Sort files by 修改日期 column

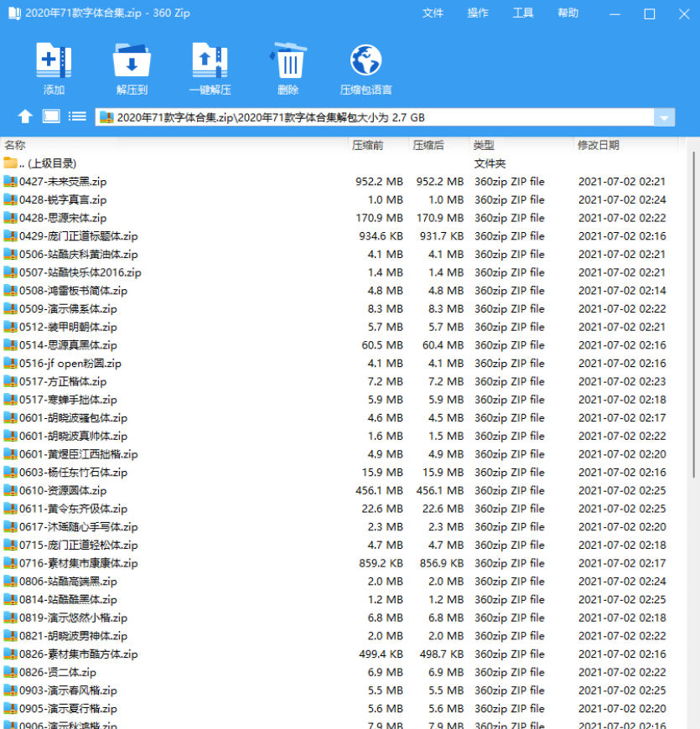(595, 144)
